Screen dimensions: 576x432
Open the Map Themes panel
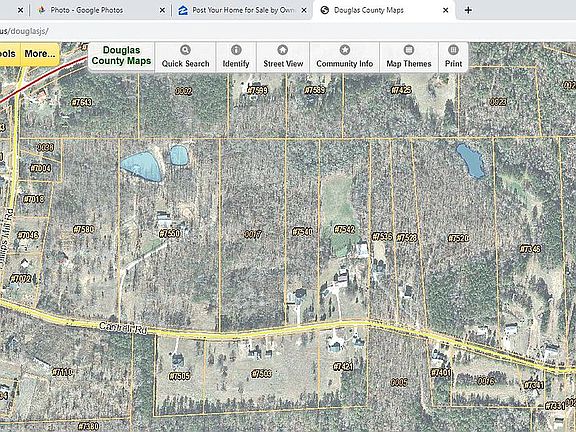click(408, 57)
